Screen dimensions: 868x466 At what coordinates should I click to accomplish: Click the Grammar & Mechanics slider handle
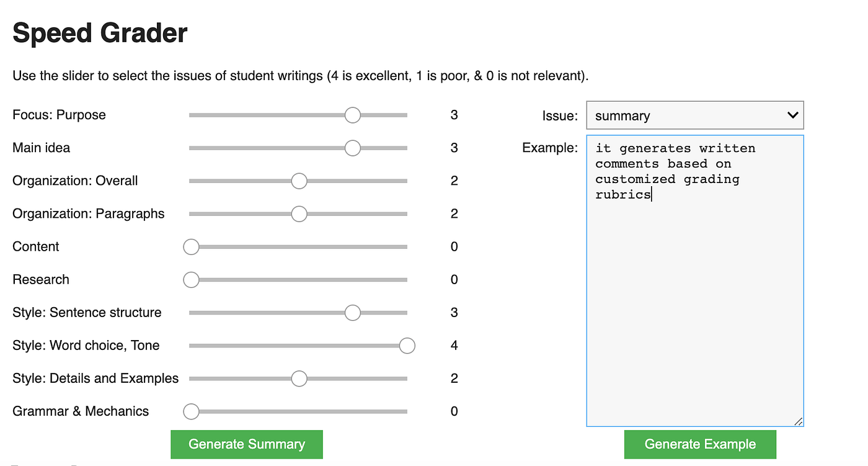(191, 411)
